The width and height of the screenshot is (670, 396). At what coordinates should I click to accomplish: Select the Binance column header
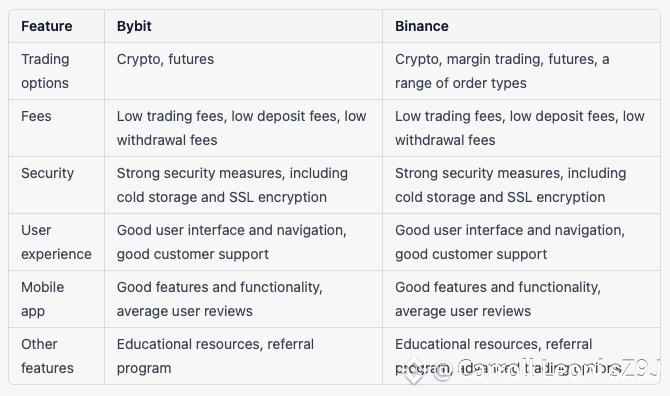[x=422, y=26]
